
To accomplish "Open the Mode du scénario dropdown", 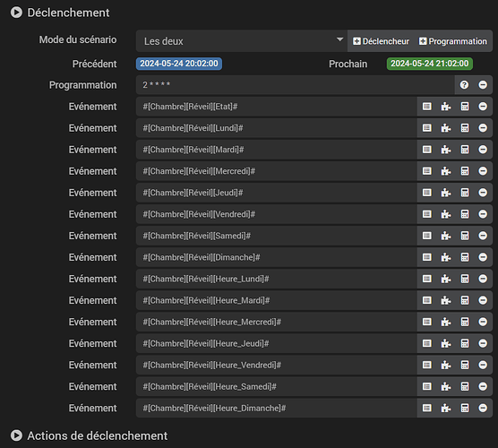I will (242, 41).
